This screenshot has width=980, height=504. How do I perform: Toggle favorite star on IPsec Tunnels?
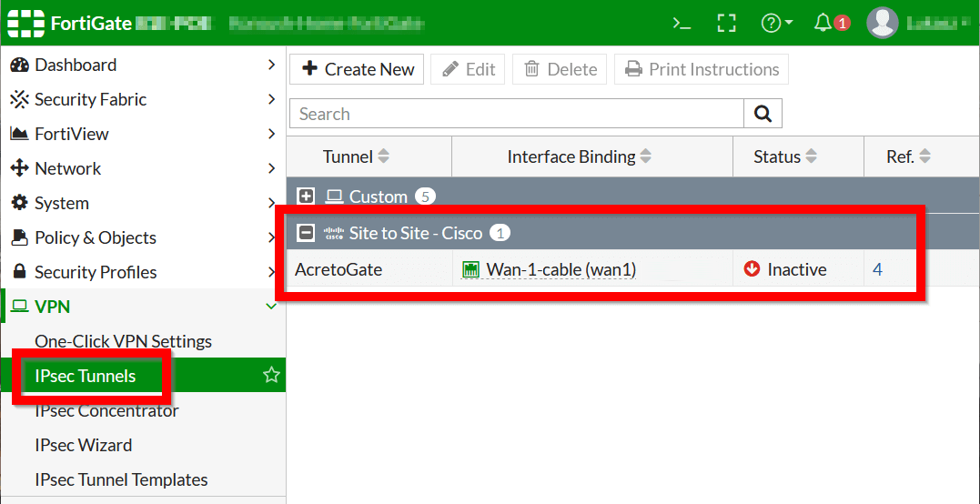click(x=271, y=375)
